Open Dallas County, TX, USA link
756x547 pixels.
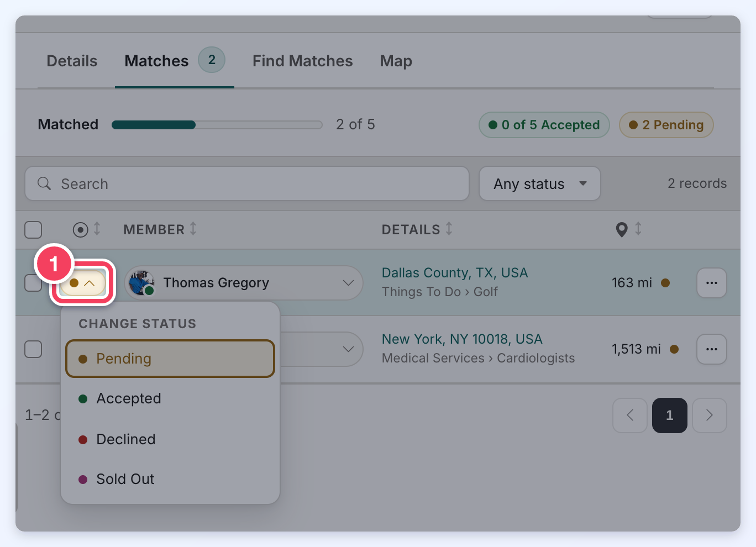(455, 273)
